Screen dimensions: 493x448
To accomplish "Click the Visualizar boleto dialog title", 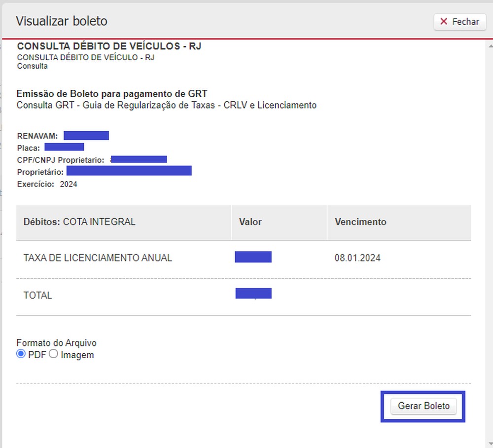I will coord(62,21).
